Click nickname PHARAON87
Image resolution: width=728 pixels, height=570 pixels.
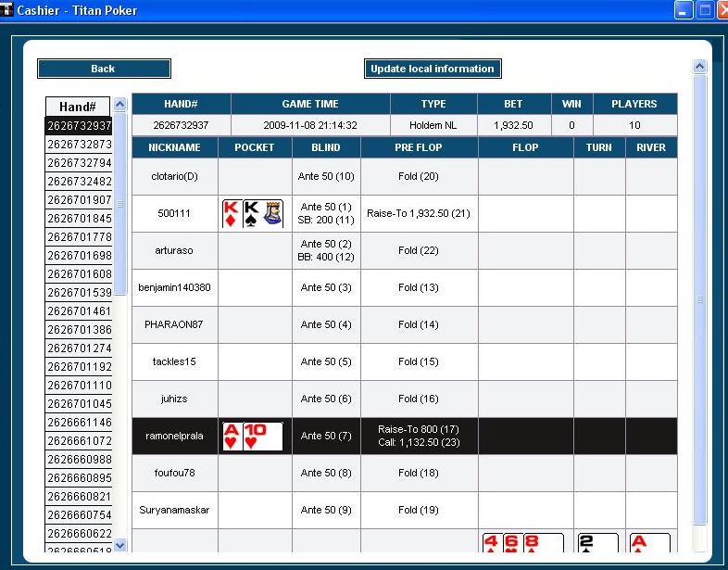(173, 324)
